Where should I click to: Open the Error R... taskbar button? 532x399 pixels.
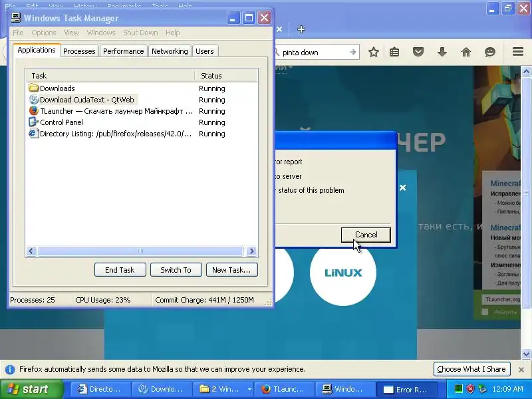(407, 390)
